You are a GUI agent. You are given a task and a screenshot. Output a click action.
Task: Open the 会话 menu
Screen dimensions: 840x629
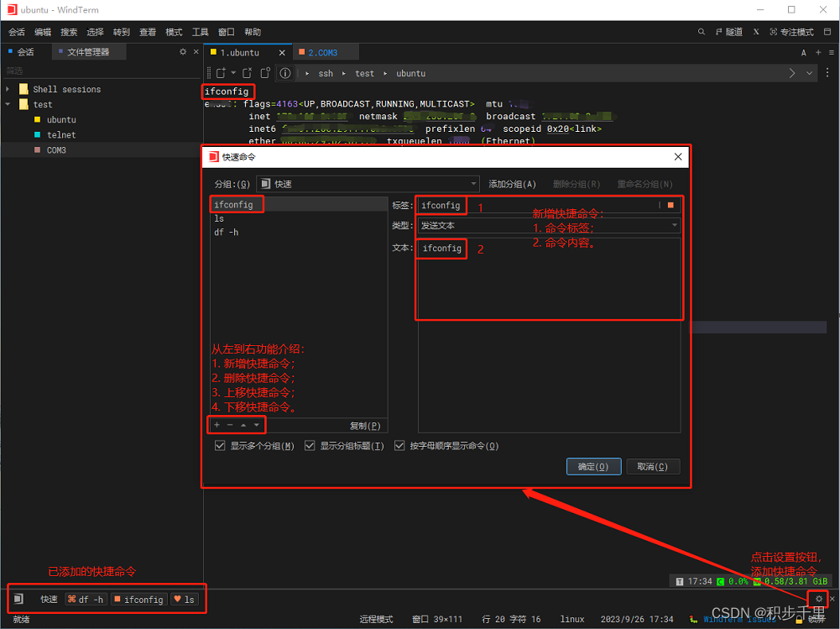pyautogui.click(x=17, y=32)
